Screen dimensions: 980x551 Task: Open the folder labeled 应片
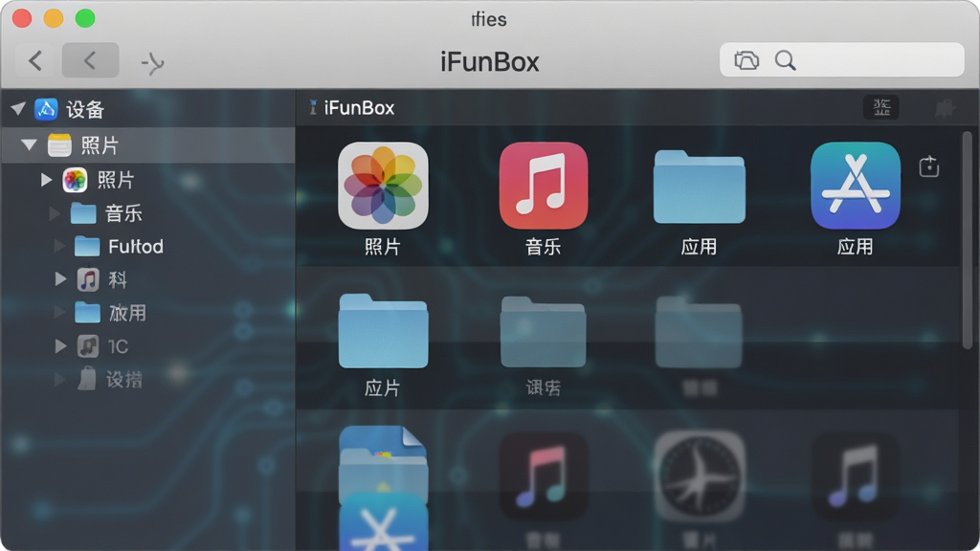[383, 331]
